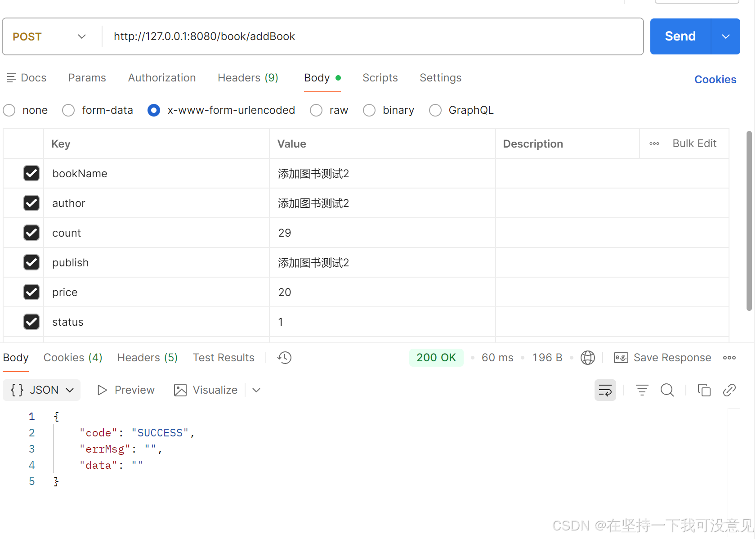Search within the response body
The width and height of the screenshot is (756, 539).
(x=667, y=390)
